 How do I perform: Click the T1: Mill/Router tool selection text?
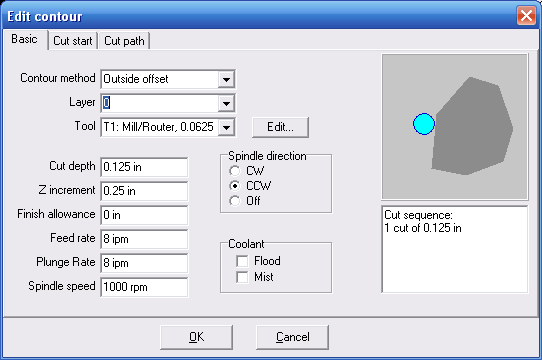pyautogui.click(x=160, y=127)
